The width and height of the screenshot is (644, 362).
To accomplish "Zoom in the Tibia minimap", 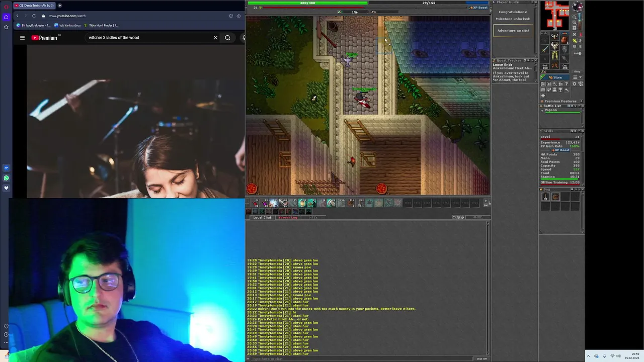I will (575, 22).
